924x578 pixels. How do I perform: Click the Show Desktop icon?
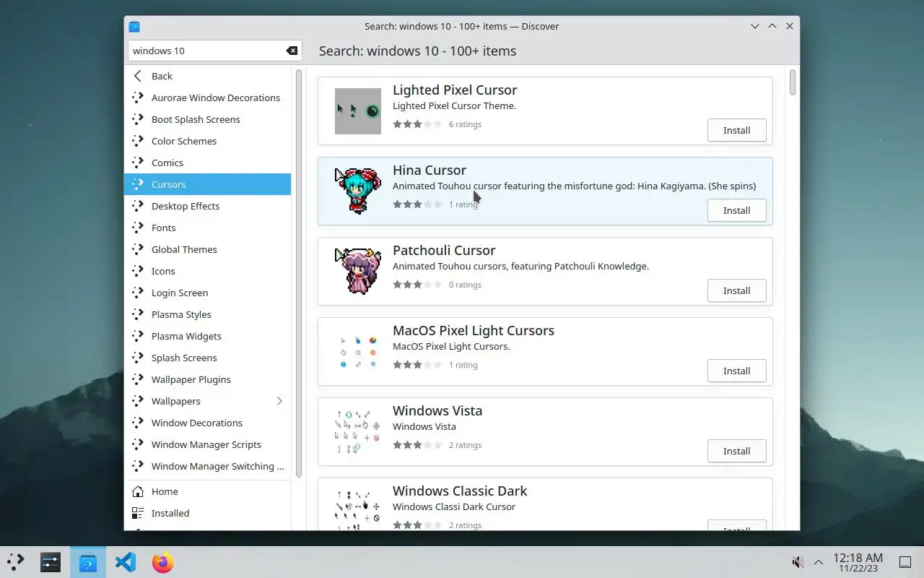coord(905,562)
